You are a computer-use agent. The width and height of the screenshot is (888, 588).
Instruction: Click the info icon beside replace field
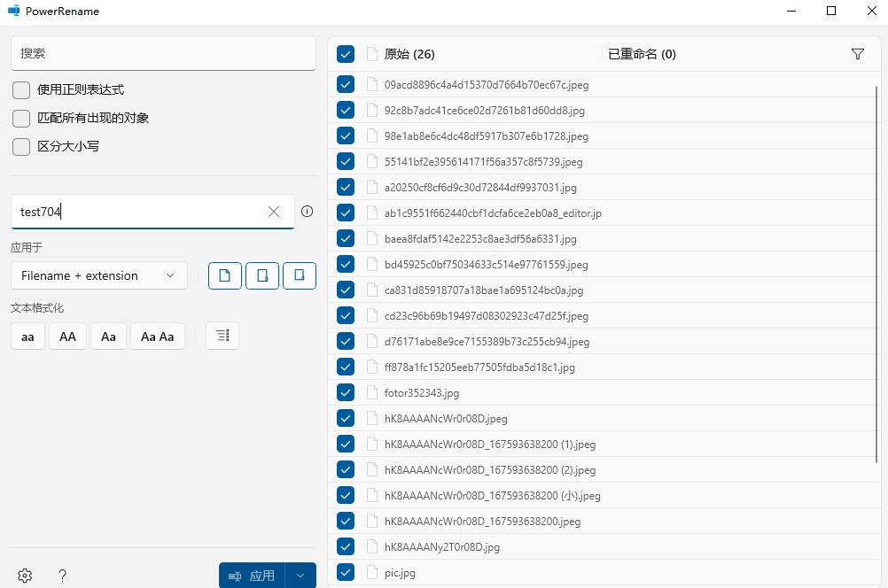pyautogui.click(x=308, y=212)
